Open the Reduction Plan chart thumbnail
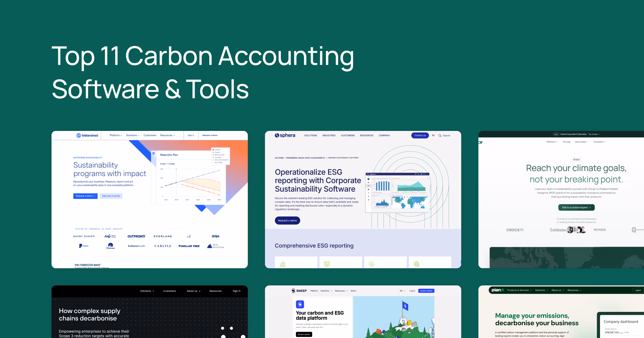Viewport: 644px width, 338px height. tap(188, 177)
